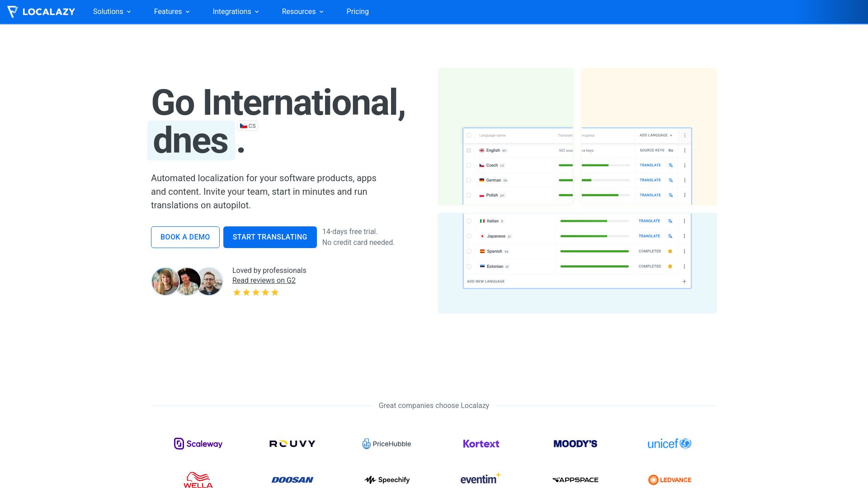Select the Pricing menu item
Screen dimensions: 868x488
pos(358,12)
